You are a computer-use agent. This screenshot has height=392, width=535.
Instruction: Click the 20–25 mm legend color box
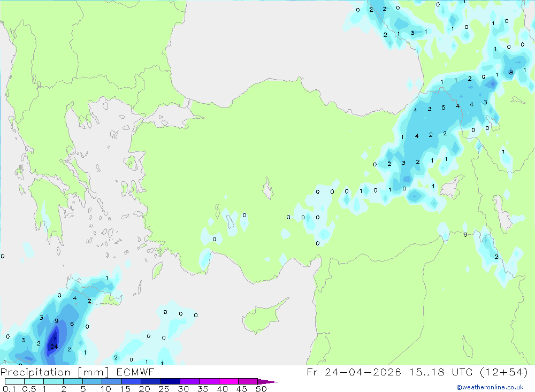pos(151,381)
